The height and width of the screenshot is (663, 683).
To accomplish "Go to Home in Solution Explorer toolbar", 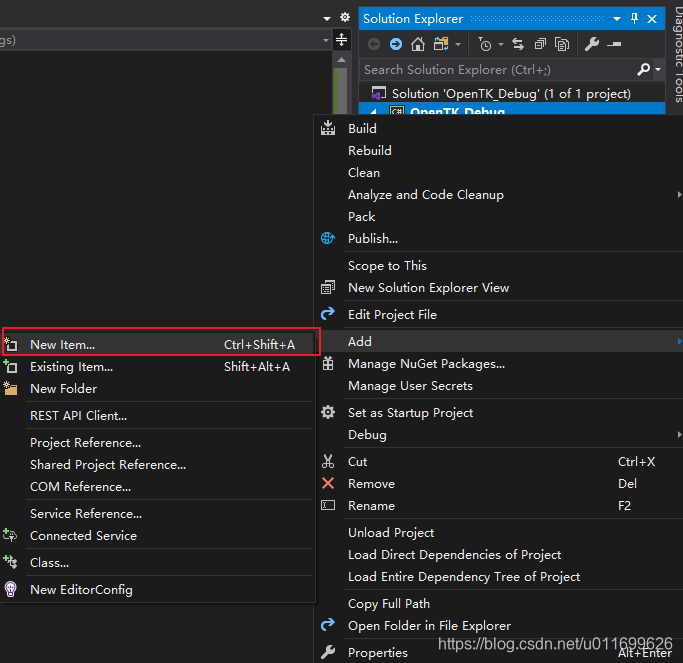I will (x=418, y=44).
